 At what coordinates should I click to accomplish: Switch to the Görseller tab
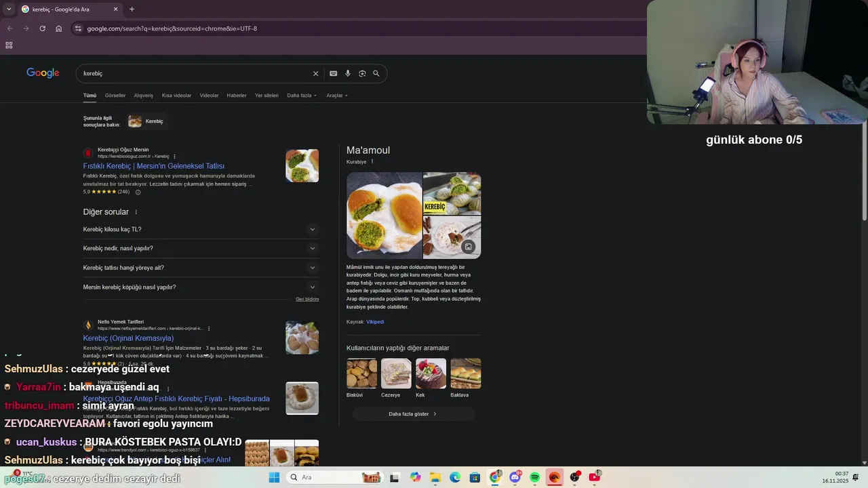pos(115,96)
